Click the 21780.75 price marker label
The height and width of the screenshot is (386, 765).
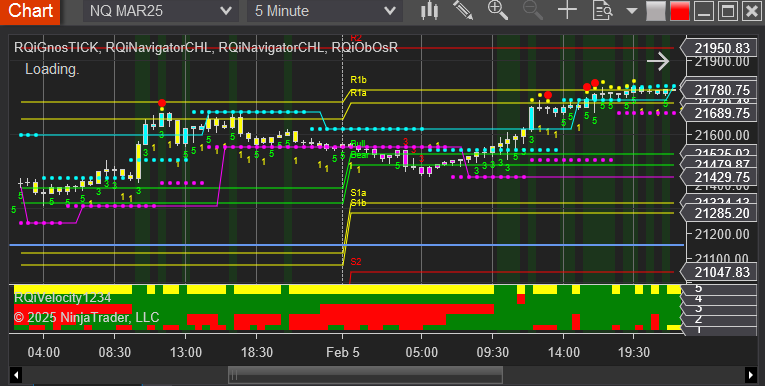[x=722, y=90]
